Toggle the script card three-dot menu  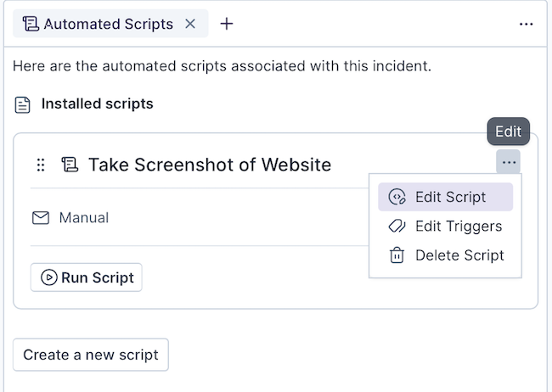pyautogui.click(x=509, y=162)
